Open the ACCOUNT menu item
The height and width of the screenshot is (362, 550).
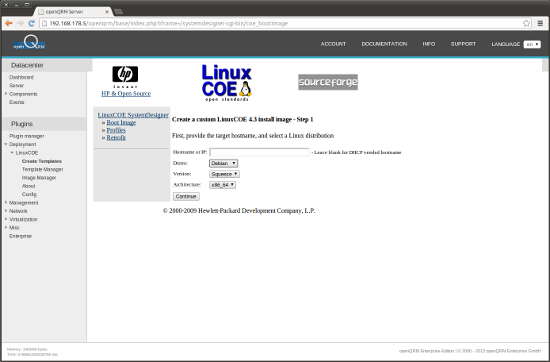click(x=333, y=44)
